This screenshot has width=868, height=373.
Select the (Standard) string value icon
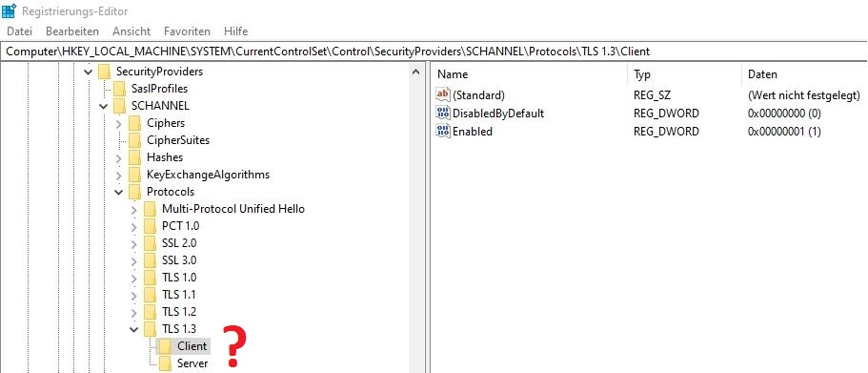click(443, 95)
